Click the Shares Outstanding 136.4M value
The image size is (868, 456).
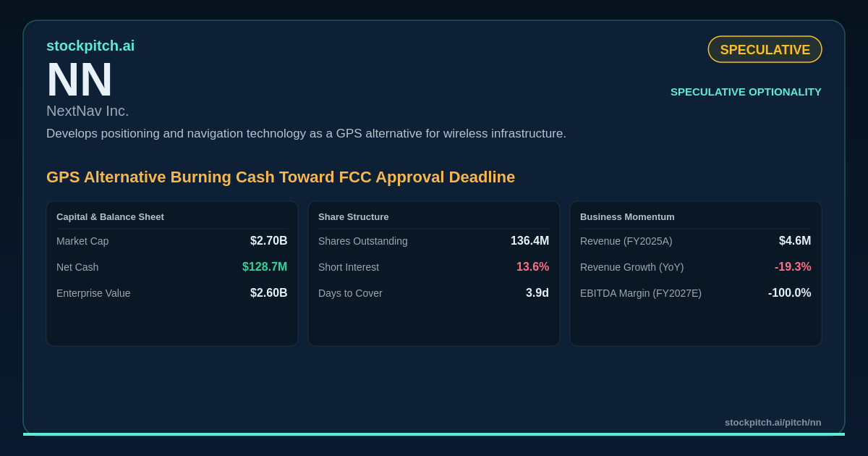(530, 241)
